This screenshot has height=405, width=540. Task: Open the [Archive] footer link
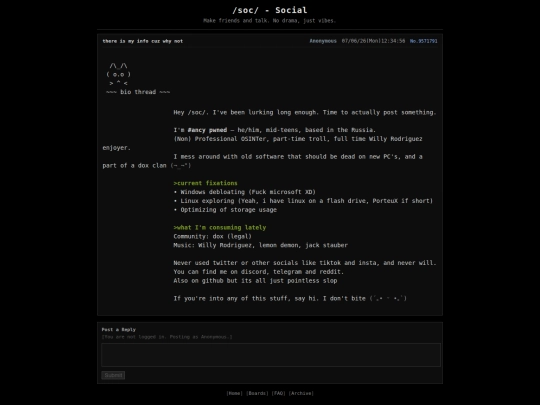click(x=301, y=393)
